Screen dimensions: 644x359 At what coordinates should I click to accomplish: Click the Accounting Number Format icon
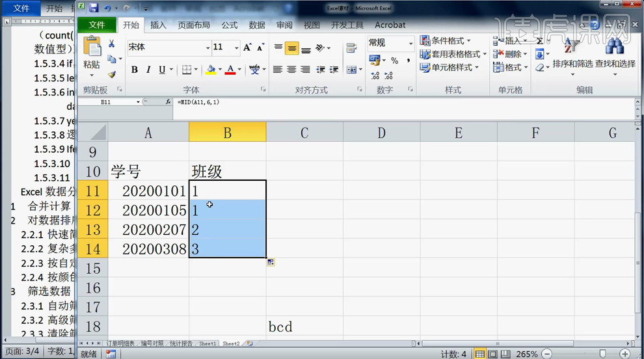pos(374,60)
